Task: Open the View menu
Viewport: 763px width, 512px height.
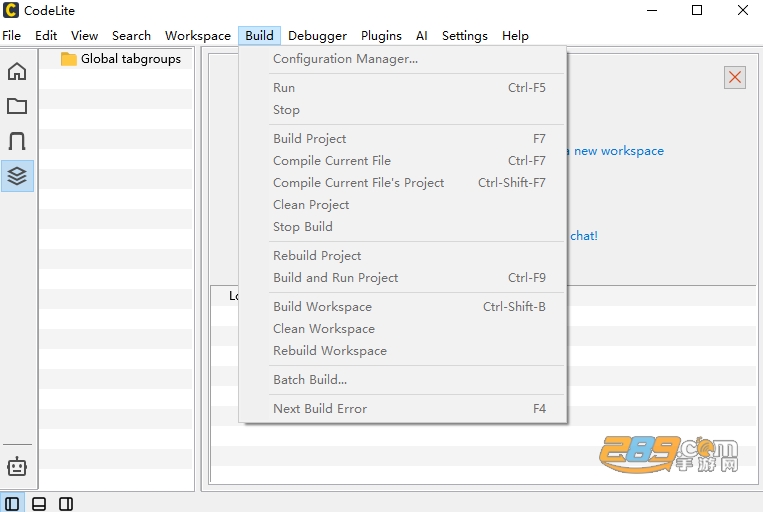Action: pyautogui.click(x=84, y=36)
